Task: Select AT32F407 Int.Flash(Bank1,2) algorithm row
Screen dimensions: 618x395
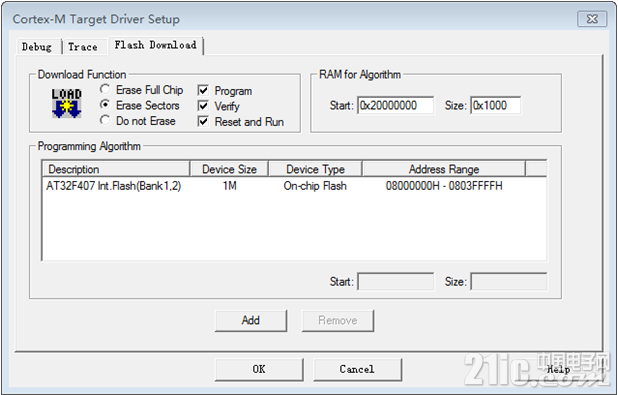Action: coord(294,186)
